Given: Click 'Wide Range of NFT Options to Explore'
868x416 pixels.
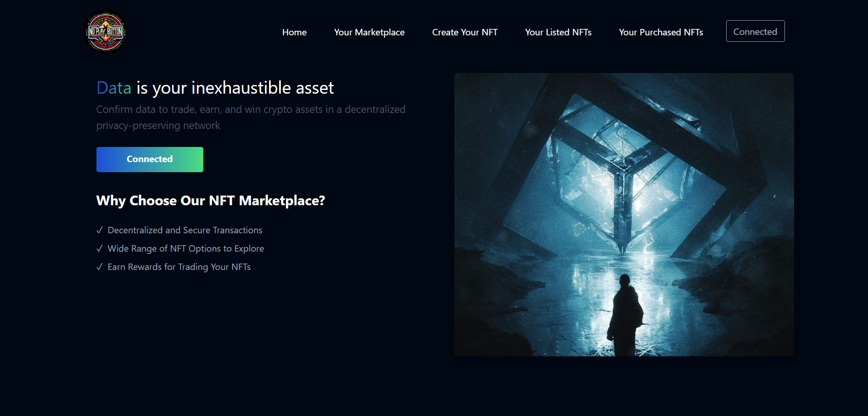Looking at the screenshot, I should point(180,248).
